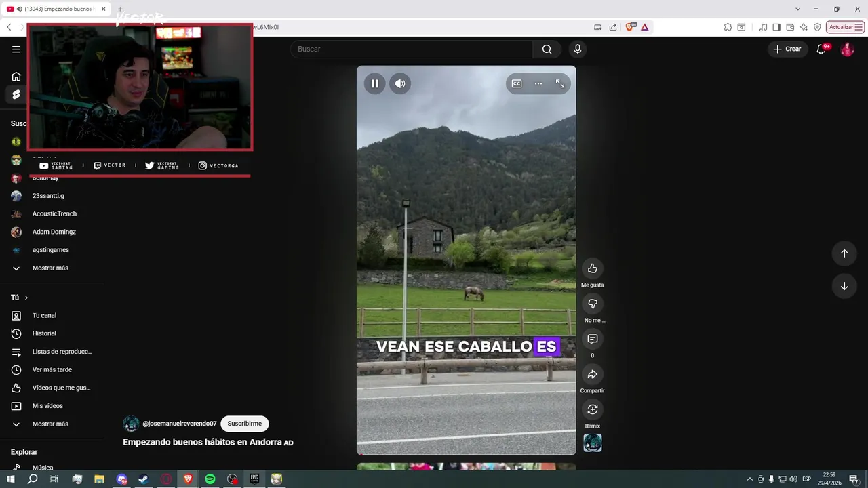Open the browser tab search dropdown
This screenshot has width=868, height=488.
797,9
